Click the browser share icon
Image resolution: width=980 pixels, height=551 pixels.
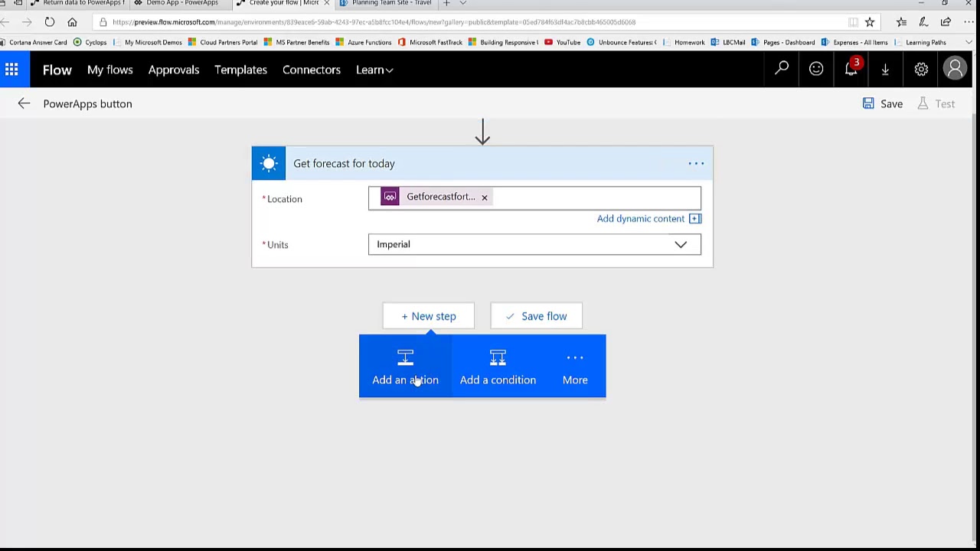pos(946,22)
